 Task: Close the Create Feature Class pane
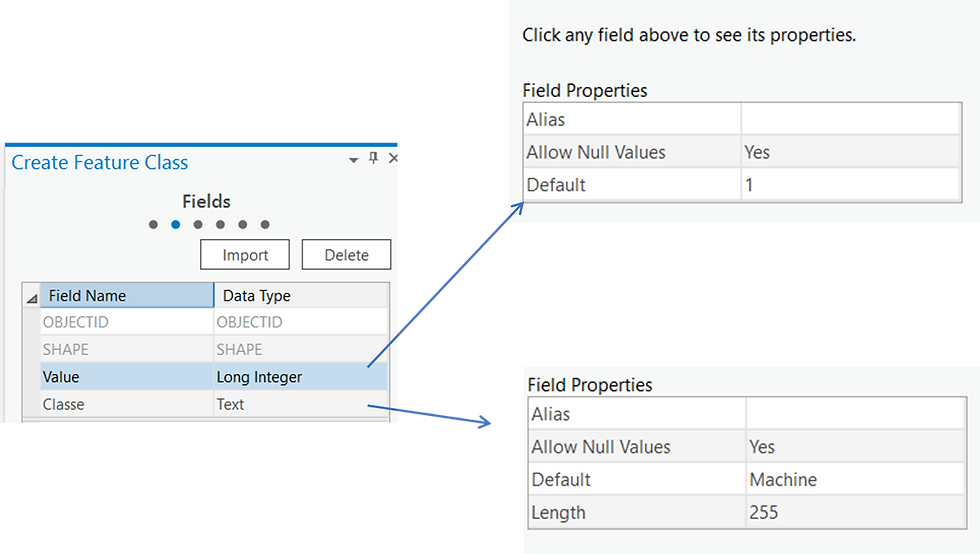392,158
